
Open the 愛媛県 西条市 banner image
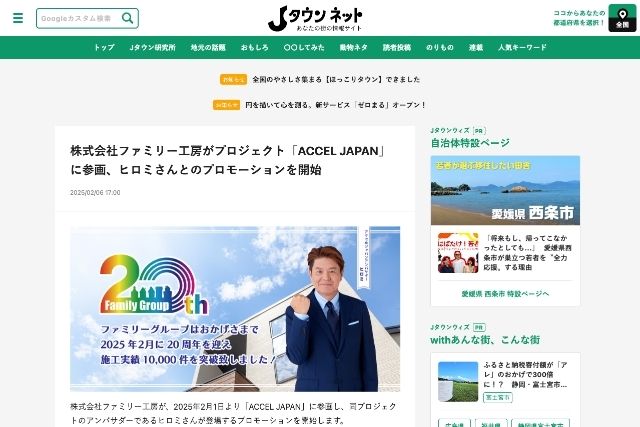(x=505, y=190)
